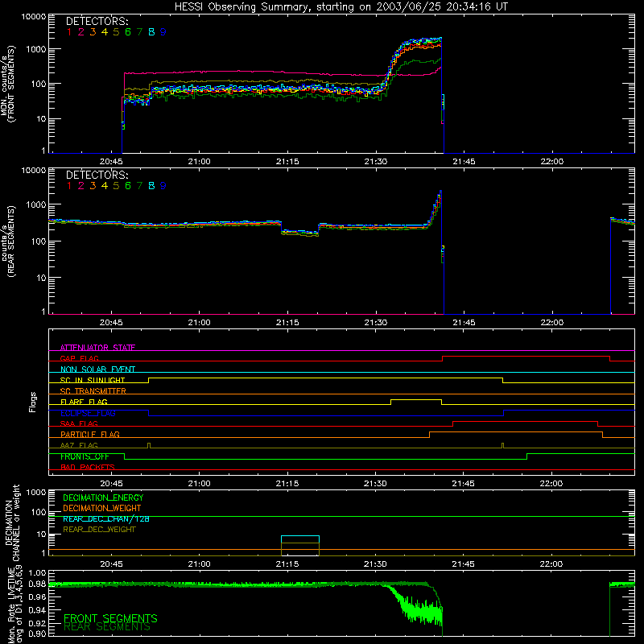Click cyan detector number 8 in the front-segments legend
The height and width of the screenshot is (644, 644).
pos(151,32)
